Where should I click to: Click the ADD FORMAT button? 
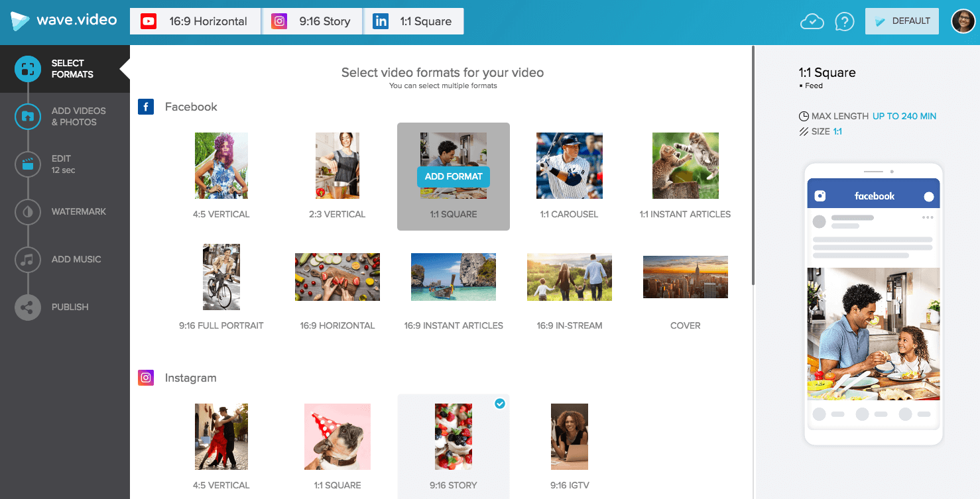tap(454, 176)
